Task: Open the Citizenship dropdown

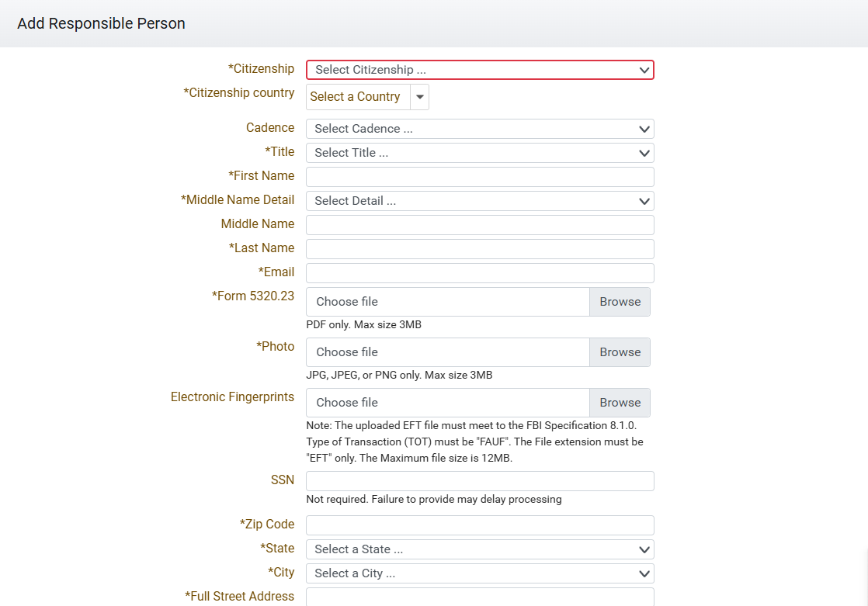Action: [480, 70]
